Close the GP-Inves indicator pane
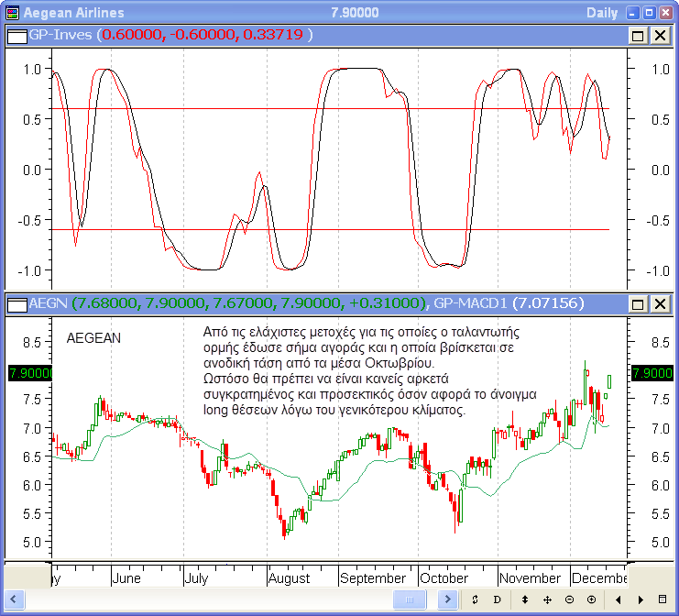 click(x=659, y=35)
